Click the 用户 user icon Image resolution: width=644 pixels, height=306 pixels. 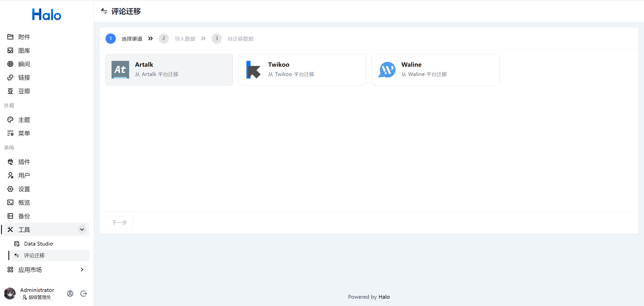click(x=10, y=175)
